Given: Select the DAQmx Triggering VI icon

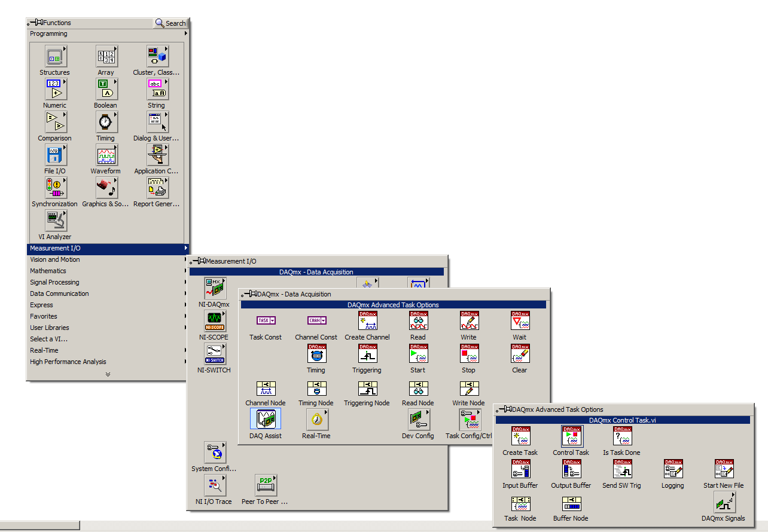Looking at the screenshot, I should point(367,354).
